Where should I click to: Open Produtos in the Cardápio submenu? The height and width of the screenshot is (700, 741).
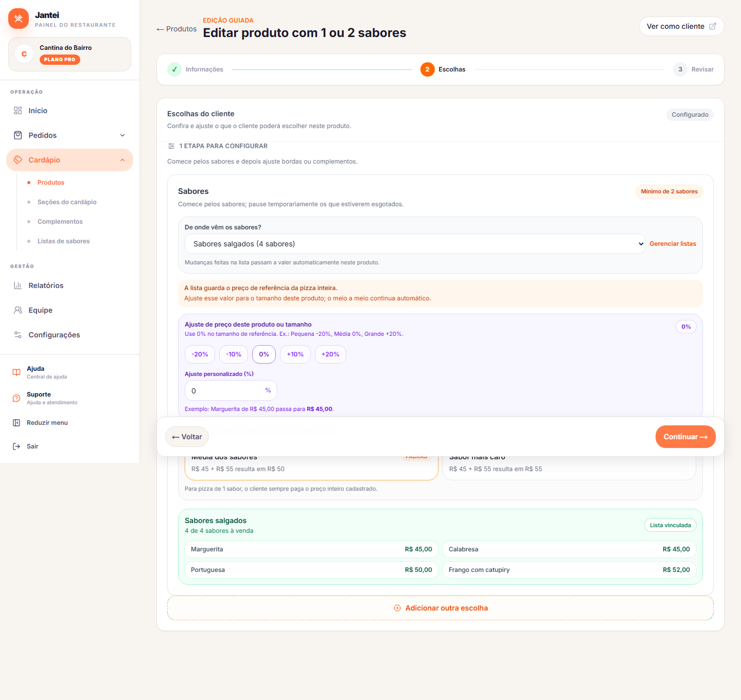tap(51, 183)
